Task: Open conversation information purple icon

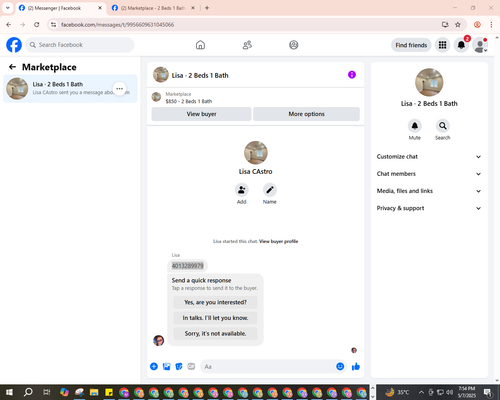Action: tap(352, 75)
